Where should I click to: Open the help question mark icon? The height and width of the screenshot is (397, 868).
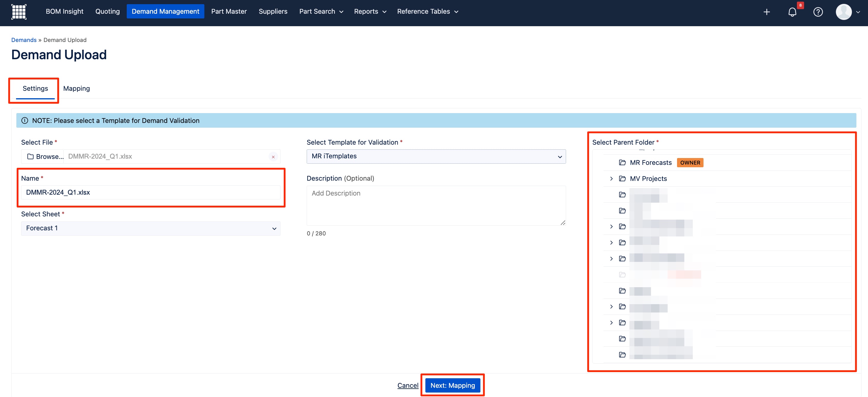point(818,12)
